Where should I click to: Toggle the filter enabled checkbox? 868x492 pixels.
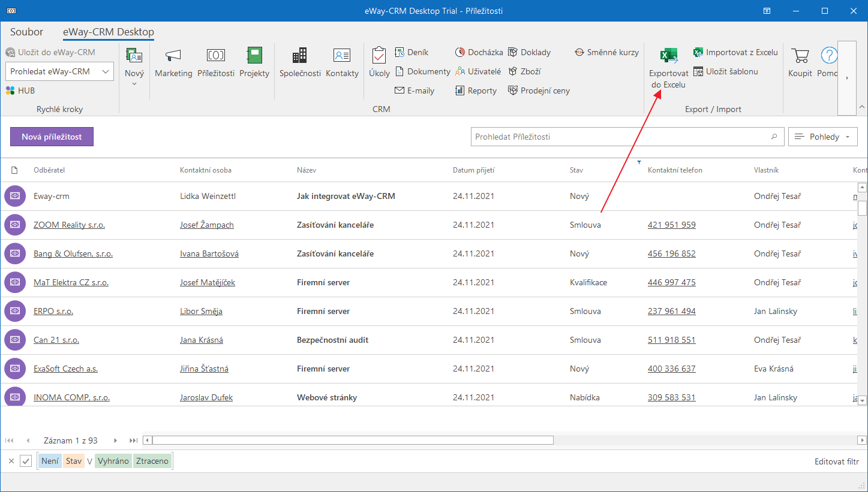point(26,461)
